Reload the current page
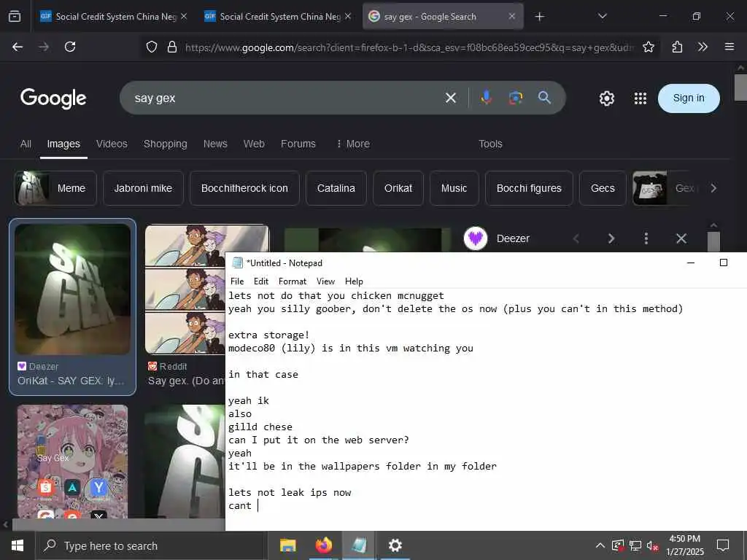 (70, 47)
